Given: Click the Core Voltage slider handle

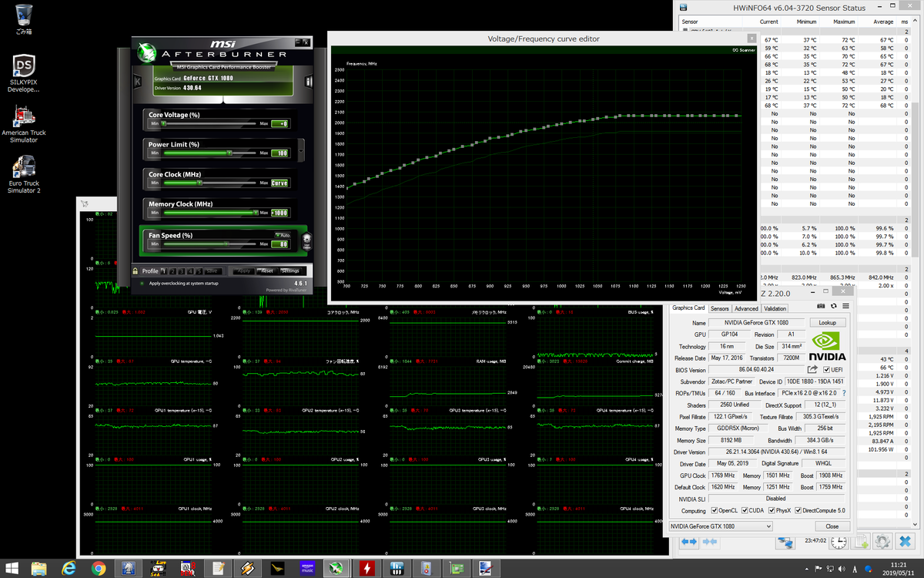Looking at the screenshot, I should tap(165, 123).
